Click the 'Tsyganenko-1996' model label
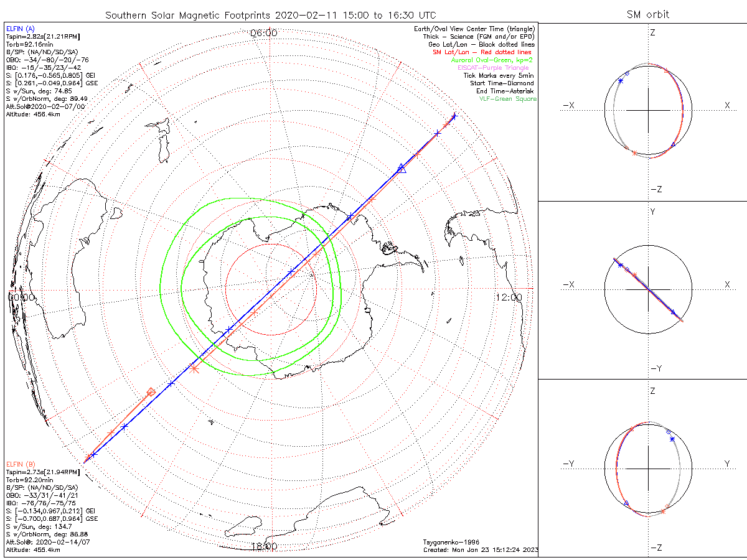The image size is (747, 560). [451, 543]
